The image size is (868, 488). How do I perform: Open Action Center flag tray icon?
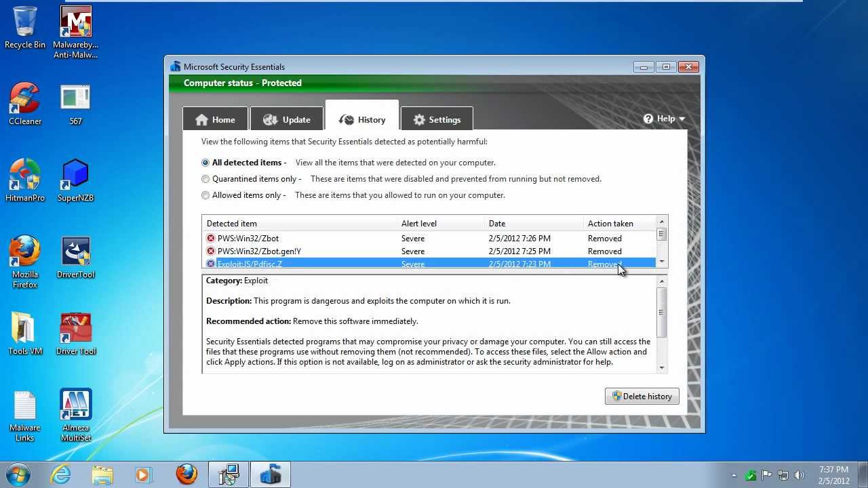click(x=767, y=475)
